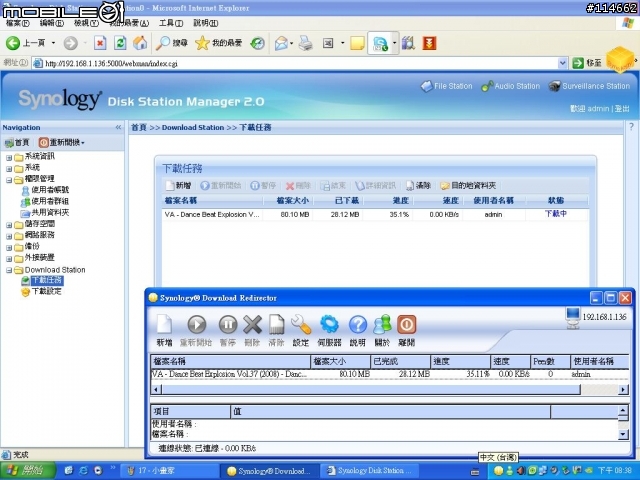Click the Exit power icon in Download Redirector
640x480 pixels.
407,325
